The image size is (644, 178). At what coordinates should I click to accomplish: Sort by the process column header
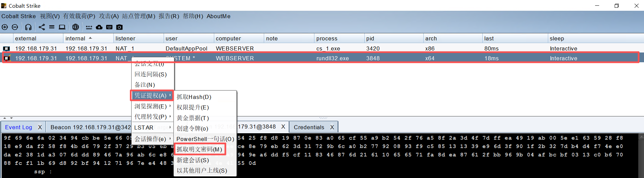(x=339, y=38)
